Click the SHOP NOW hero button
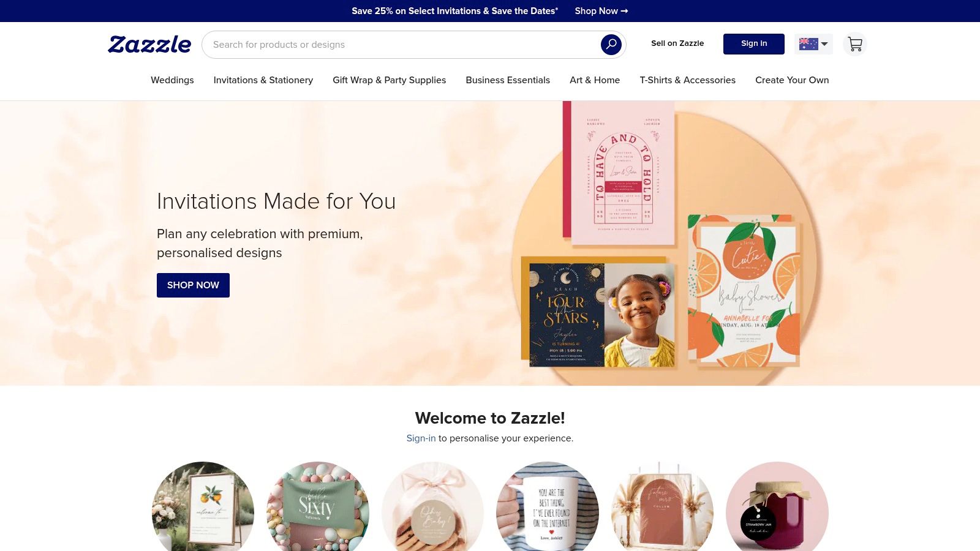 tap(193, 285)
